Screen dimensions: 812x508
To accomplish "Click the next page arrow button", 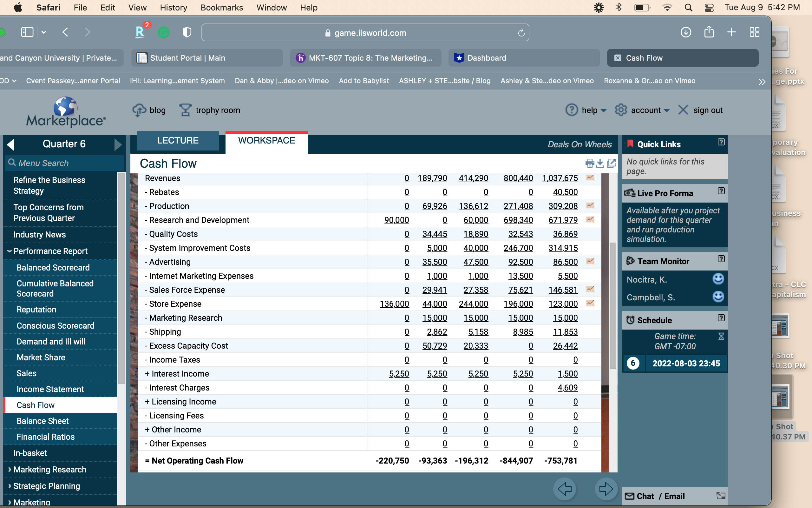I will (606, 489).
